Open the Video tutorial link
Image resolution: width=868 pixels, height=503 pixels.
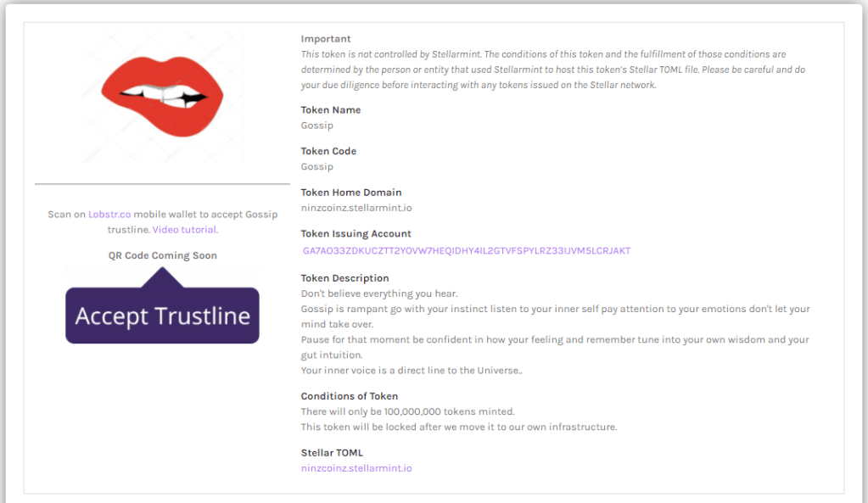(x=184, y=230)
